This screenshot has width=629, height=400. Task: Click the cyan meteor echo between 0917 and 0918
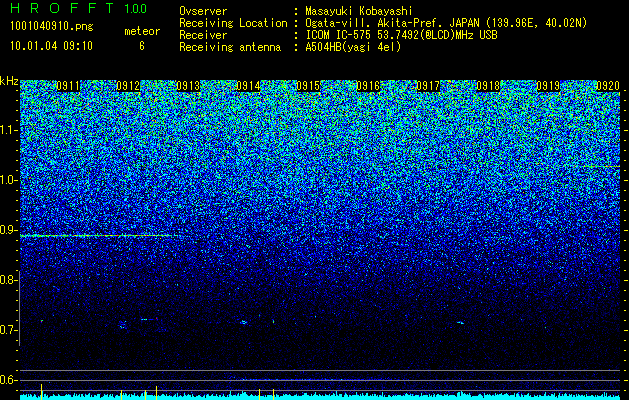460,322
